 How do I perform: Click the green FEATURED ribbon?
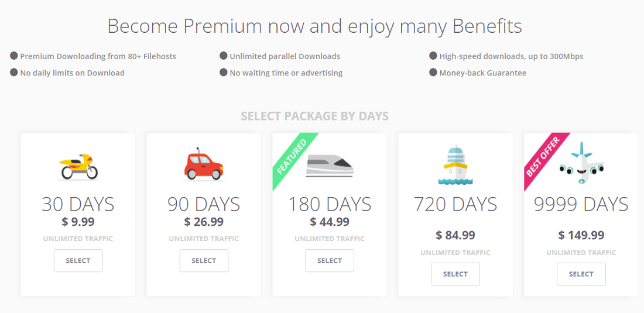(x=292, y=156)
